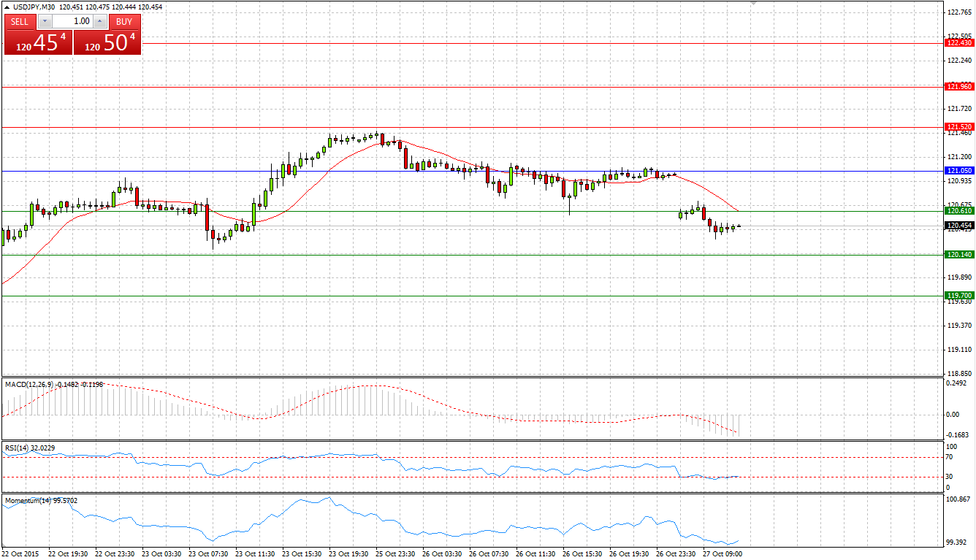Click the chart shift triangle marker at top
The image size is (976, 560).
coord(755,4)
